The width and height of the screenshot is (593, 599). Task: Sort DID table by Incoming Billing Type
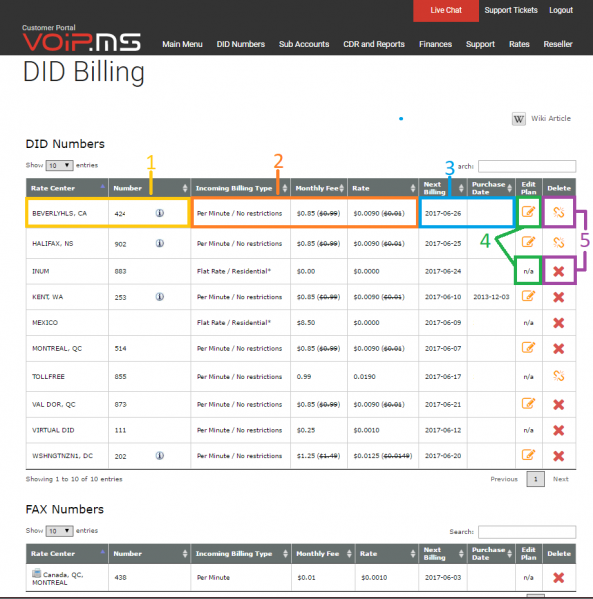(x=241, y=188)
